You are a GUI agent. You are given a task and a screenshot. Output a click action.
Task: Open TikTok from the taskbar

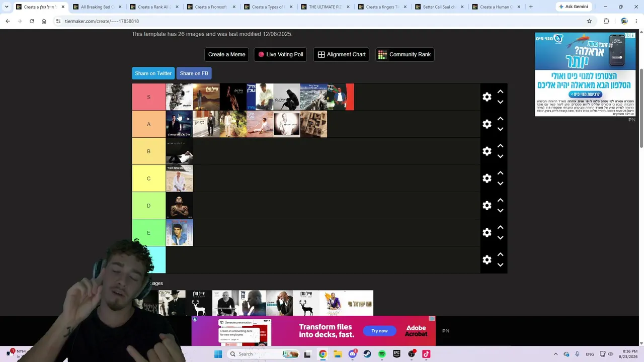[426, 354]
